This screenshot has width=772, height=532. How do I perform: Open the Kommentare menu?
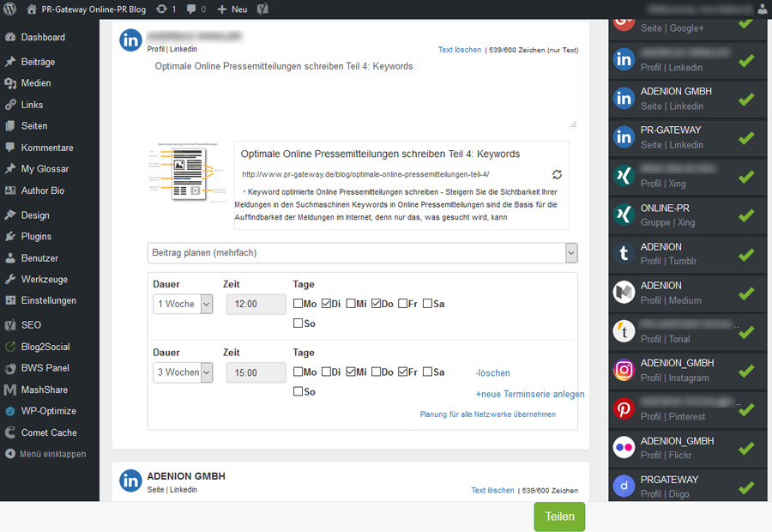[49, 148]
